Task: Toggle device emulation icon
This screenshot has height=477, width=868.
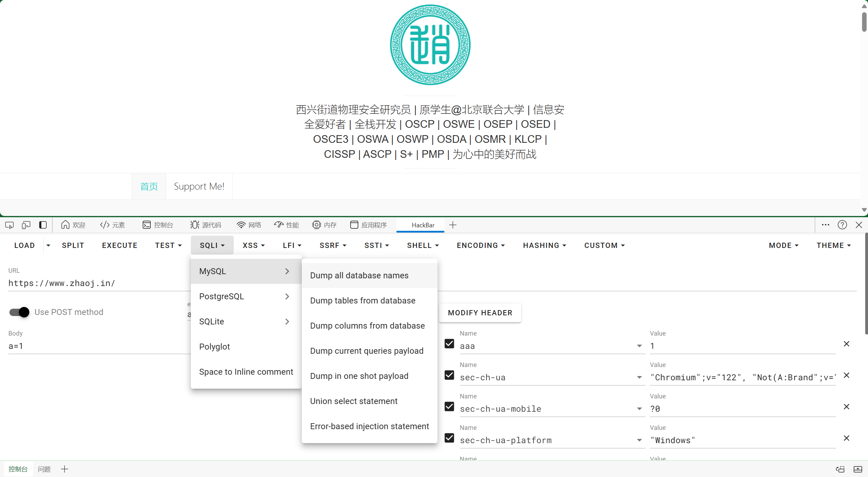Action: tap(26, 225)
